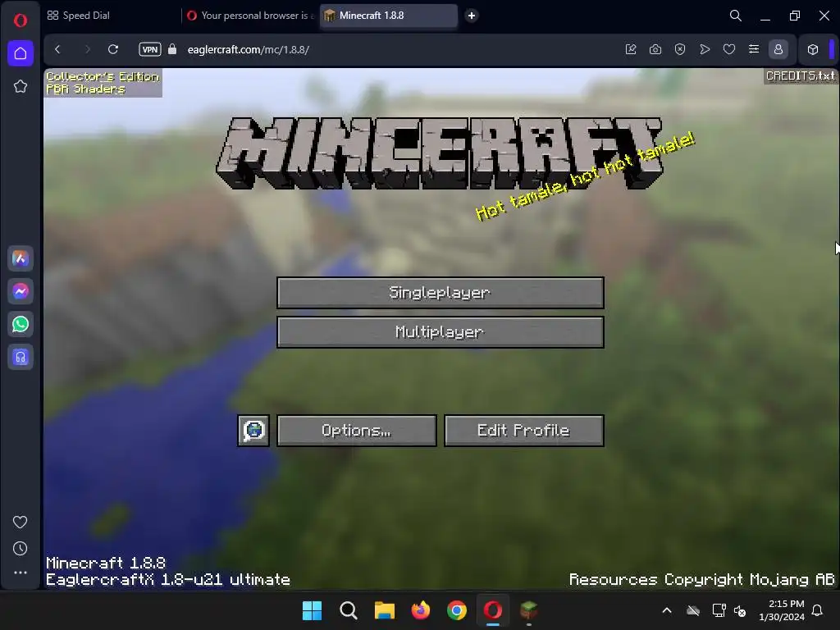The image size is (840, 630).
Task: Open sidebar Bookmarks star
Action: (x=21, y=86)
